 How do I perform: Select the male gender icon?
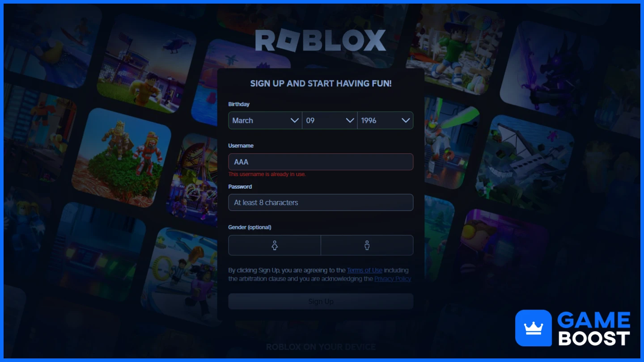click(x=367, y=245)
